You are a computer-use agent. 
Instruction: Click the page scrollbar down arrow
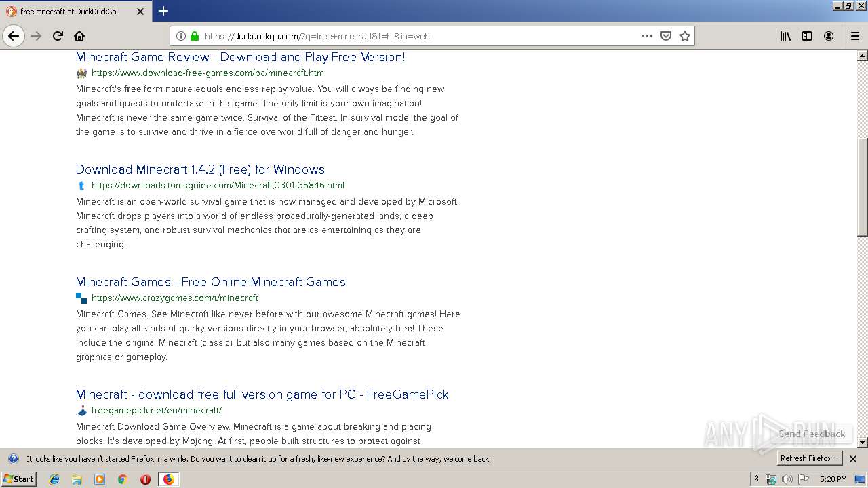[862, 443]
